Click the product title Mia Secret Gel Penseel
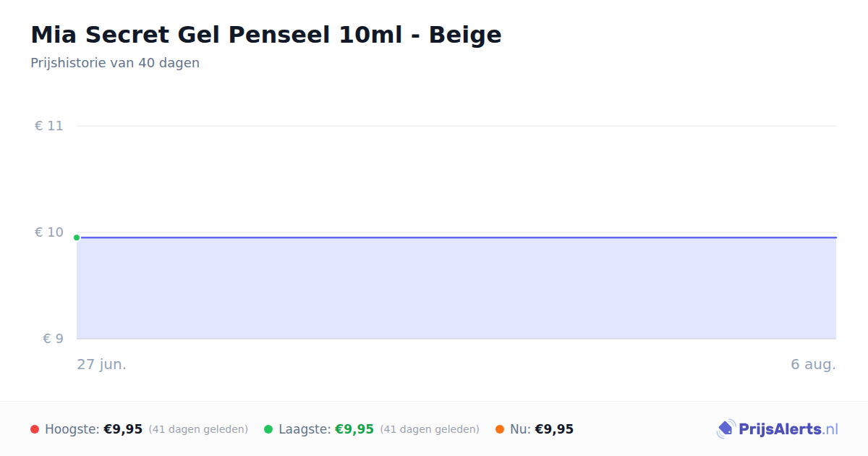Screen dimensions: 868x456 [x=266, y=34]
